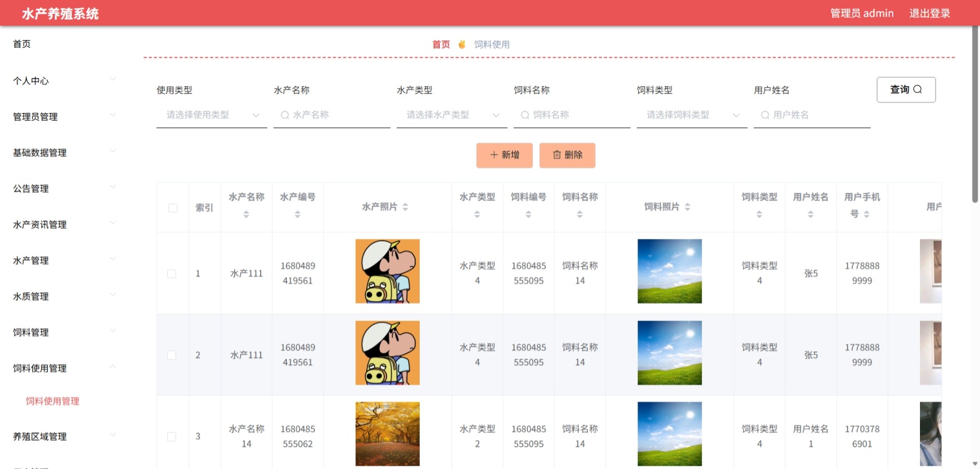Sort by 用户姓名 column icon
980x469 pixels.
(x=810, y=214)
